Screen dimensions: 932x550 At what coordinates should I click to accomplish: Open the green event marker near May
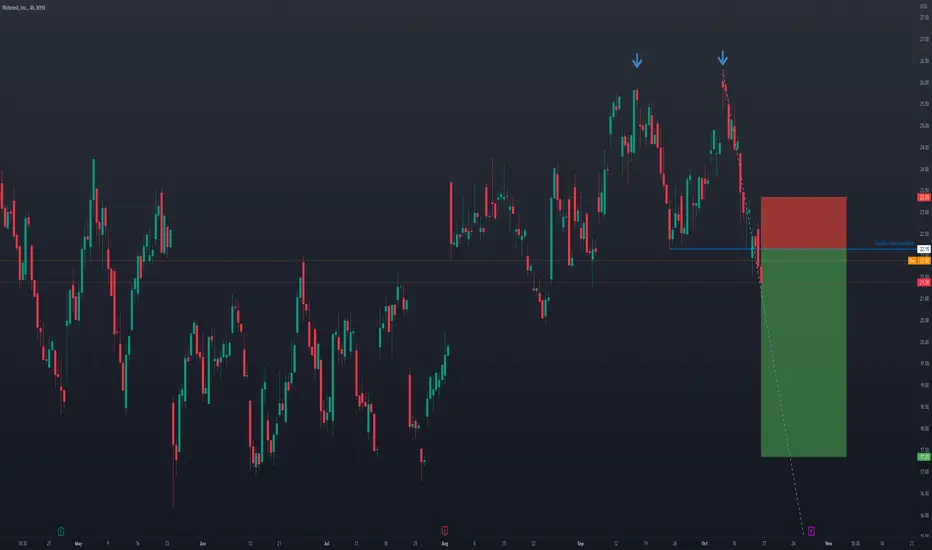tap(61, 531)
